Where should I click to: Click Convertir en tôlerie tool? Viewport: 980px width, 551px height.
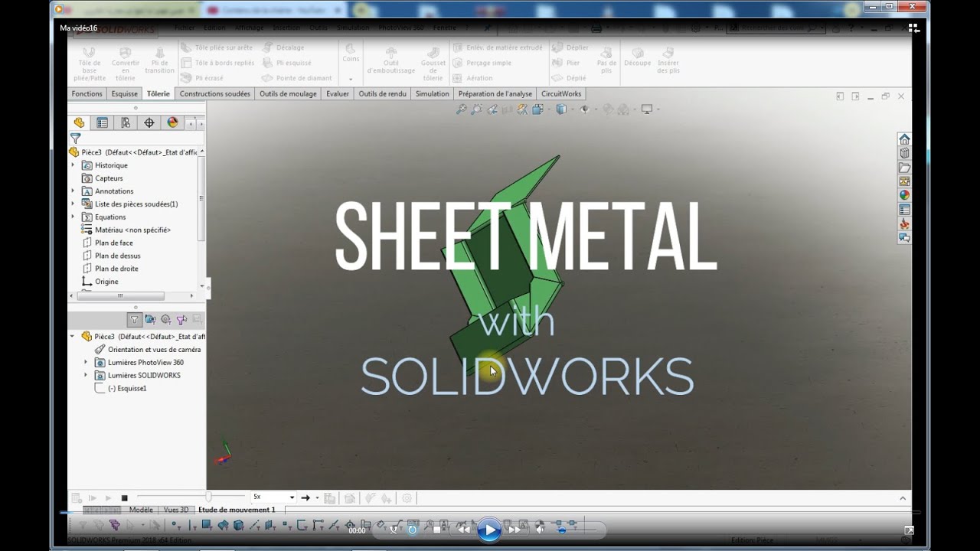click(126, 63)
